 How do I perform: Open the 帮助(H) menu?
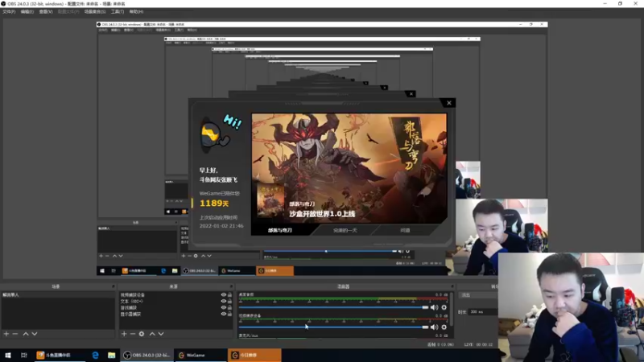[136, 11]
